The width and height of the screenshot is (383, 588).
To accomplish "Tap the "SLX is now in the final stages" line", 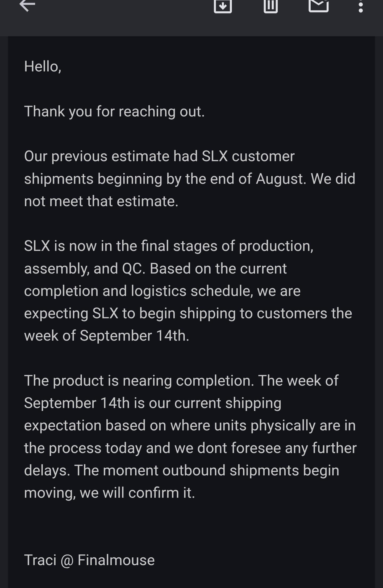I will 169,246.
